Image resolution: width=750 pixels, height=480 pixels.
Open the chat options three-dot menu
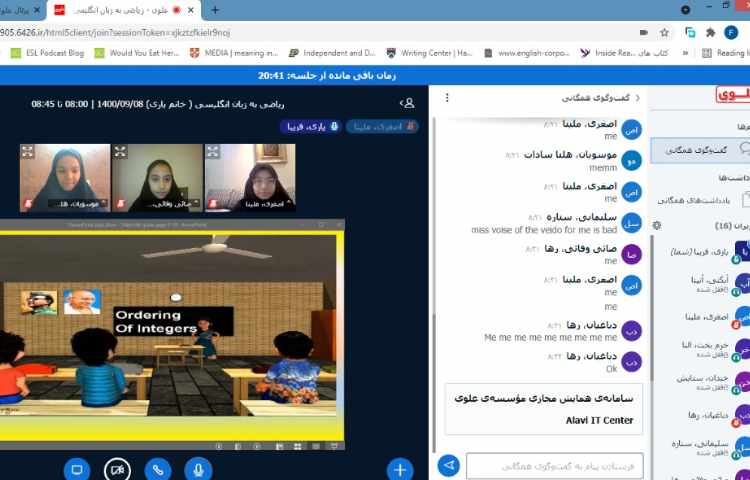pyautogui.click(x=447, y=98)
